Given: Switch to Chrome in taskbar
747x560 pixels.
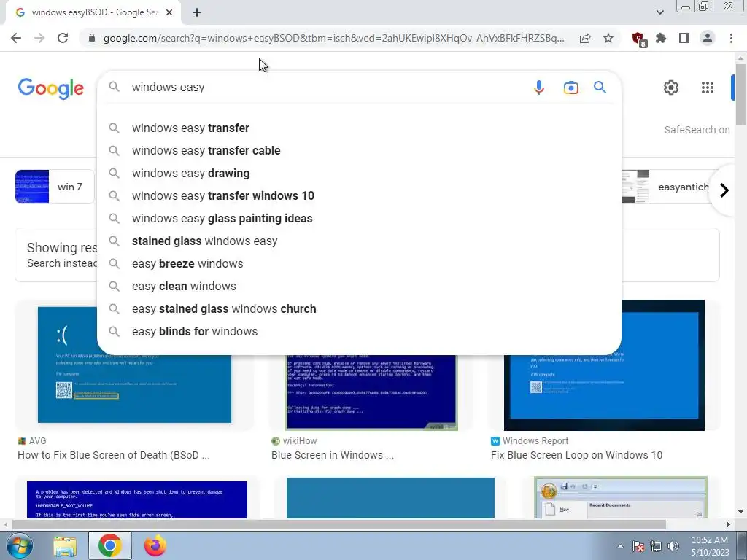Looking at the screenshot, I should pos(110,545).
